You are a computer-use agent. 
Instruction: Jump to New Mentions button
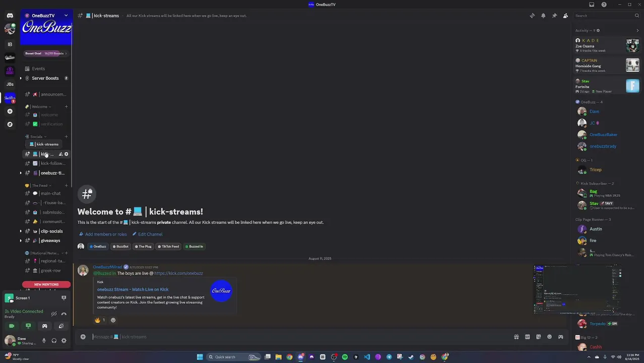coord(46,284)
